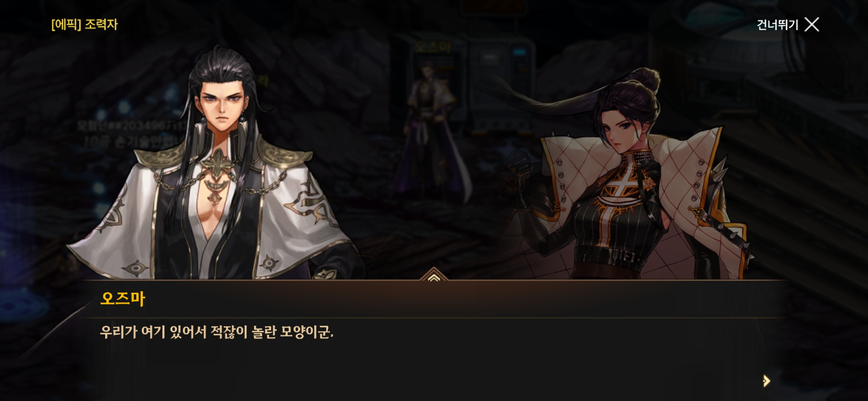Screen dimensions: 868x401
Task: Expand the dialogue log chevron above 오즈마
Action: click(434, 277)
